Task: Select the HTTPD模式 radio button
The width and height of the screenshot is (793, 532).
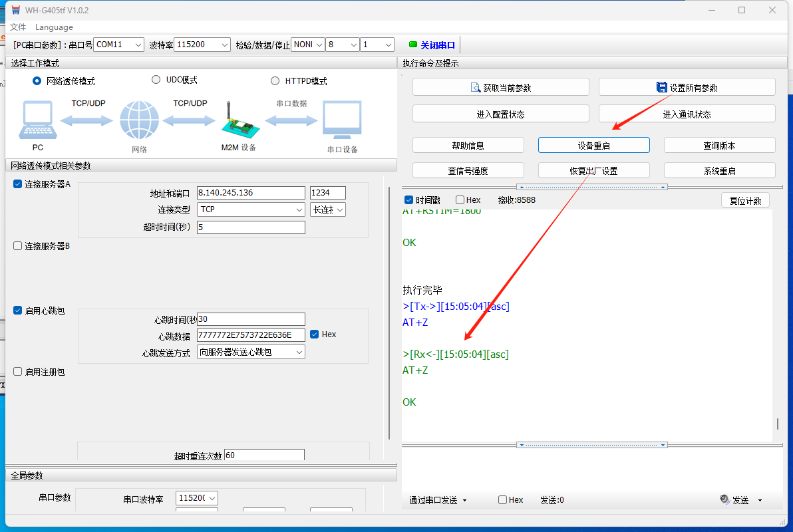Action: 275,81
